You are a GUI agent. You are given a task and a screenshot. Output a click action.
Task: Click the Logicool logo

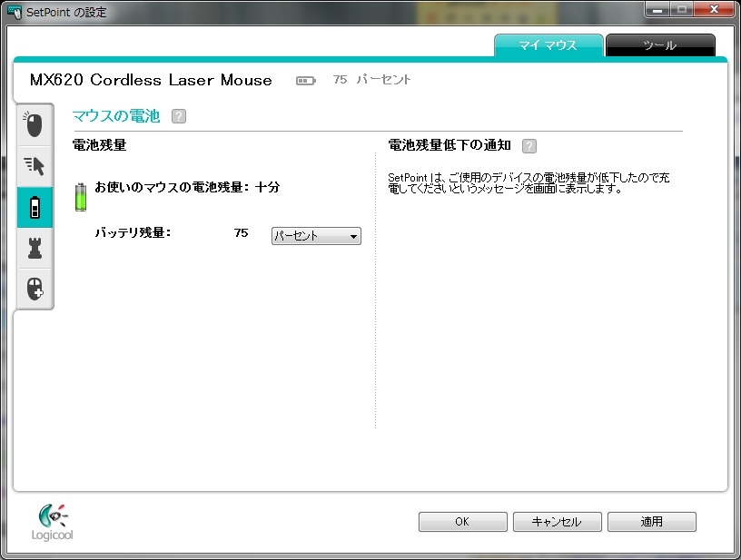pyautogui.click(x=53, y=522)
